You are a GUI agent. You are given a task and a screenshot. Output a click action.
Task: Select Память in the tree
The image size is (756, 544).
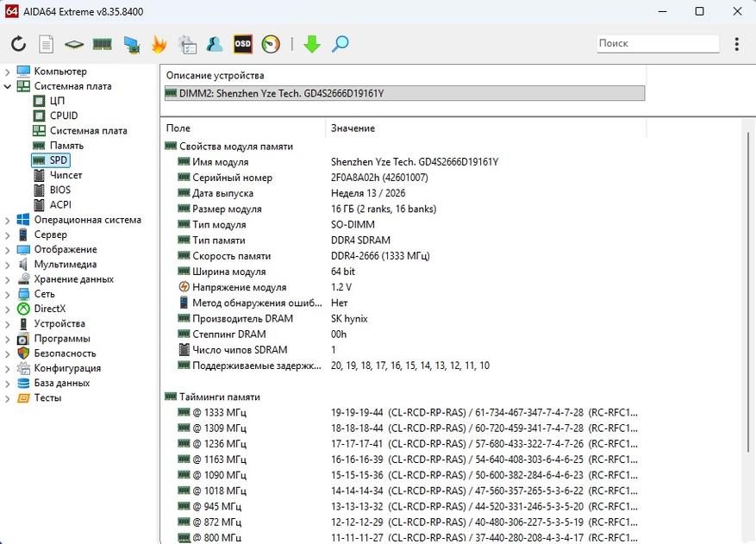[x=66, y=146]
